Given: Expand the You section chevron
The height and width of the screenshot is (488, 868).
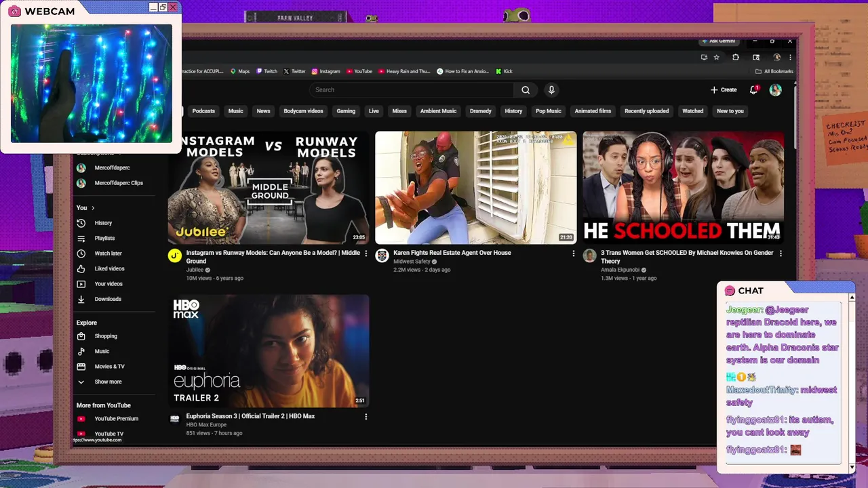Looking at the screenshot, I should 93,208.
